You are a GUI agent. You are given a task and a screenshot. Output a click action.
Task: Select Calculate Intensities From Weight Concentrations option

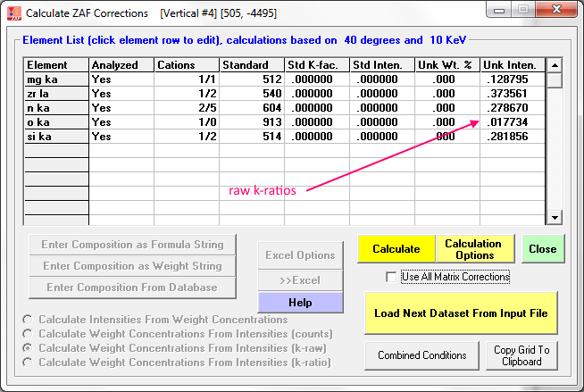pos(29,320)
